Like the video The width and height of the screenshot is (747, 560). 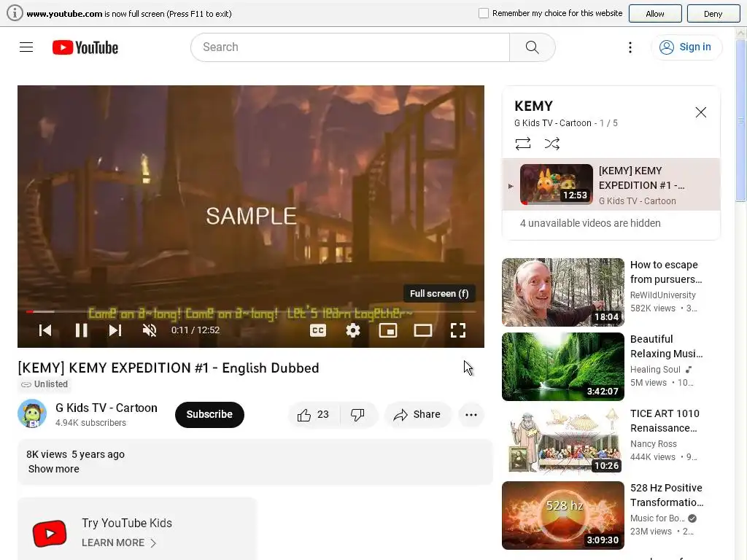pyautogui.click(x=314, y=415)
